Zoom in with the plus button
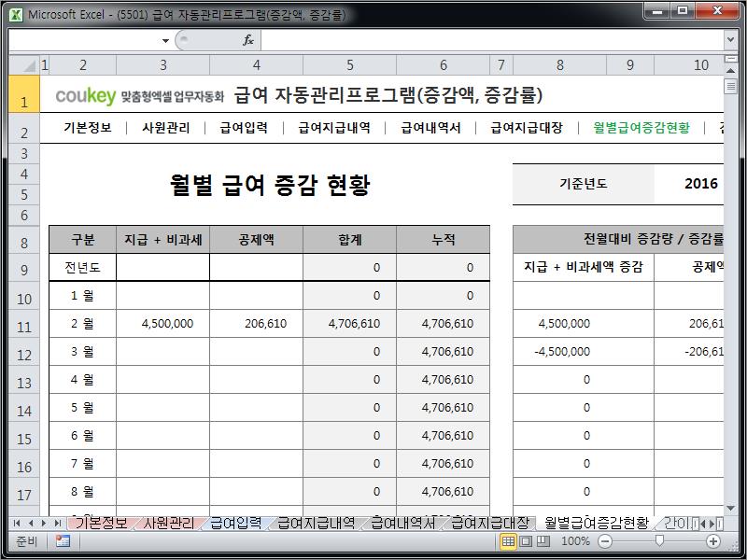 coord(713,541)
